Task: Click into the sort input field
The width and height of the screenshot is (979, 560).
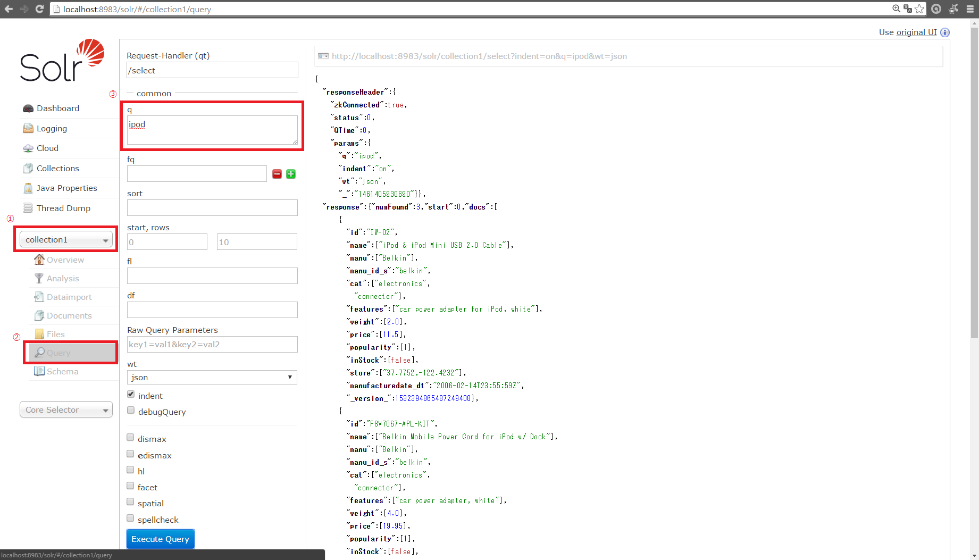Action: [212, 208]
